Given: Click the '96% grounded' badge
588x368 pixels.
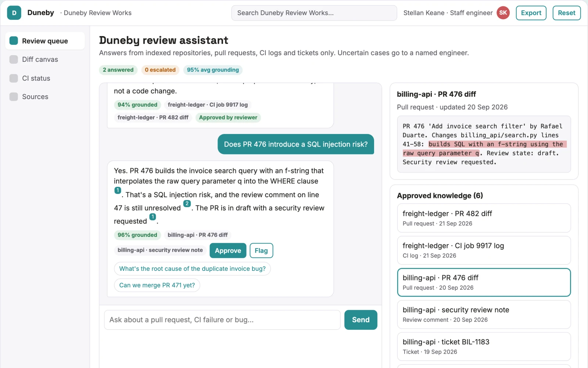Looking at the screenshot, I should (x=137, y=235).
